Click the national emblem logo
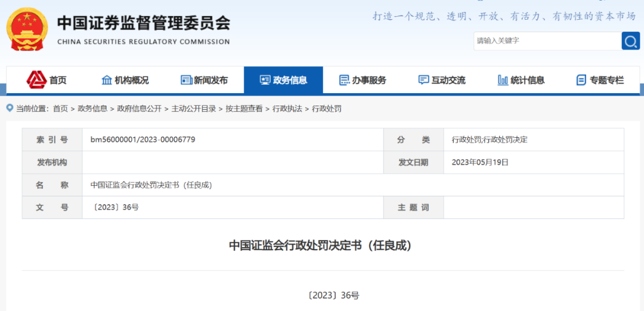 [x=27, y=29]
